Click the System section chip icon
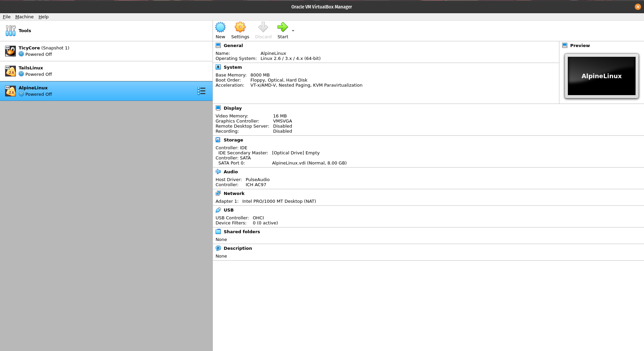The width and height of the screenshot is (644, 351). (x=218, y=67)
